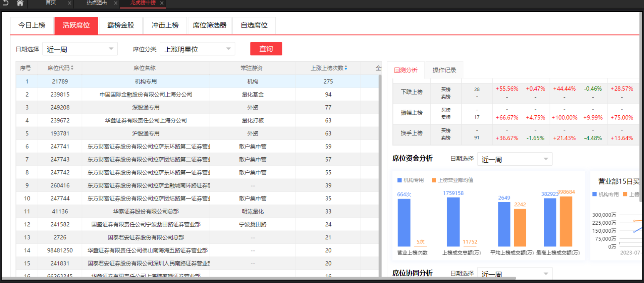
Task: Click the orange 398684 bar in chart
Action: pos(566,221)
